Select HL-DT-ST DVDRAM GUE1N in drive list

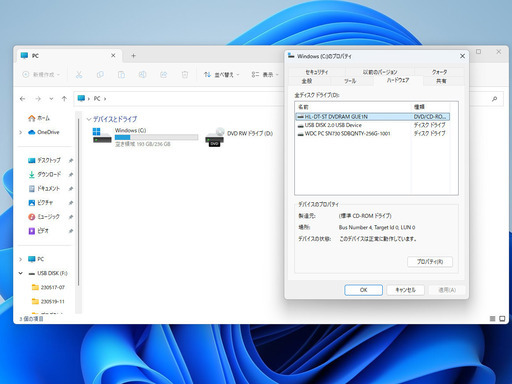point(373,117)
